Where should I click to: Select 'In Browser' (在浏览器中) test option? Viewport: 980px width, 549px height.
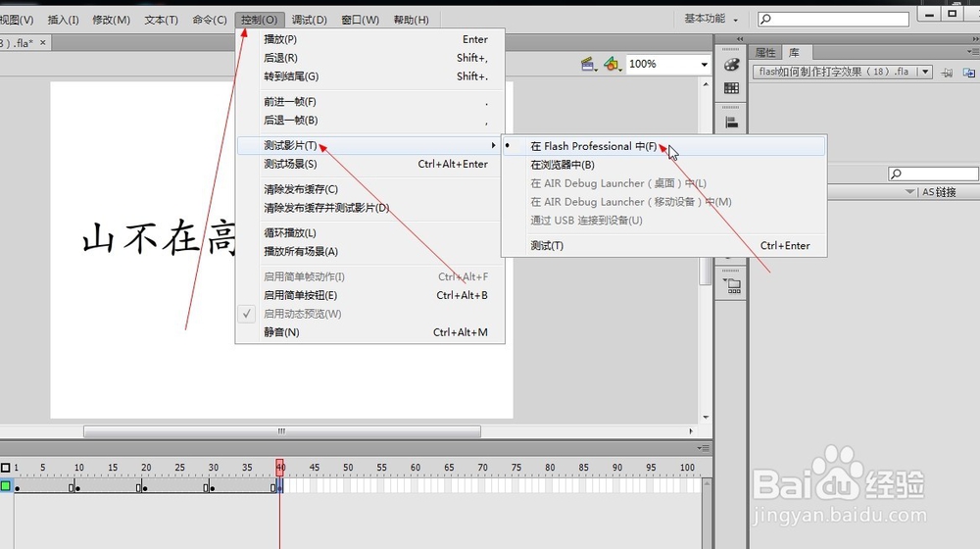pos(663,165)
